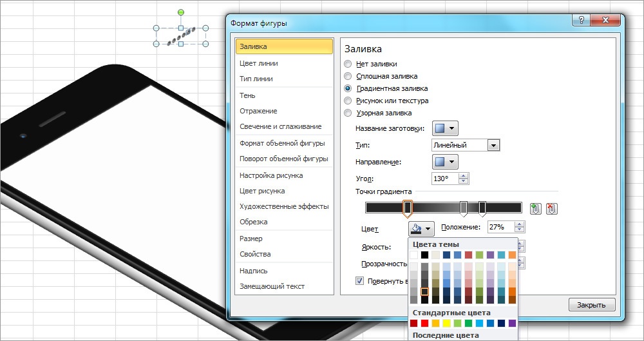Image resolution: width=644 pixels, height=341 pixels.
Task: Increase the Положение percentage
Action: (520, 224)
